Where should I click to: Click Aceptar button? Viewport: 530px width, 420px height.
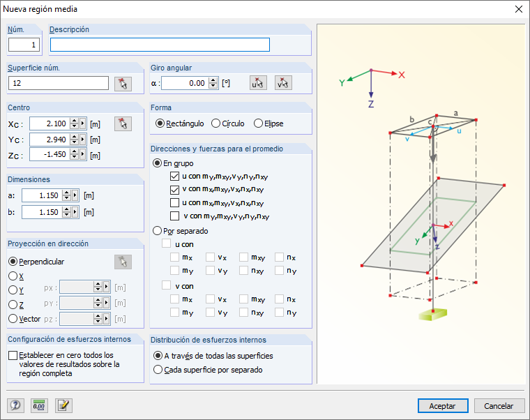tap(443, 406)
